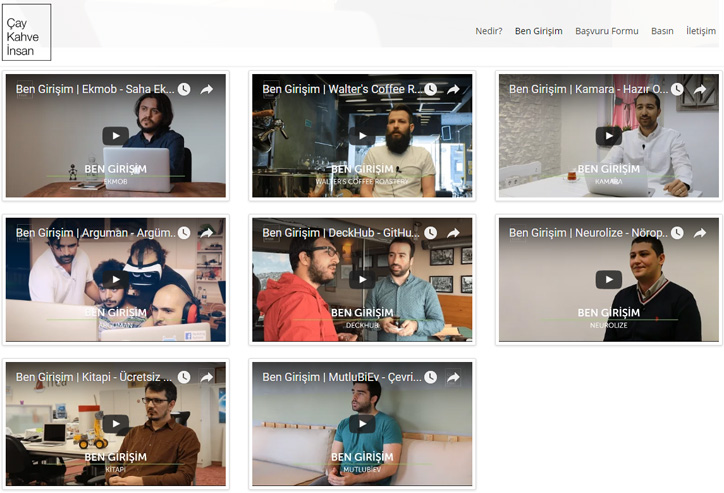724x493 pixels.
Task: Share the Ekmob video via arrow icon
Action: pyautogui.click(x=207, y=89)
